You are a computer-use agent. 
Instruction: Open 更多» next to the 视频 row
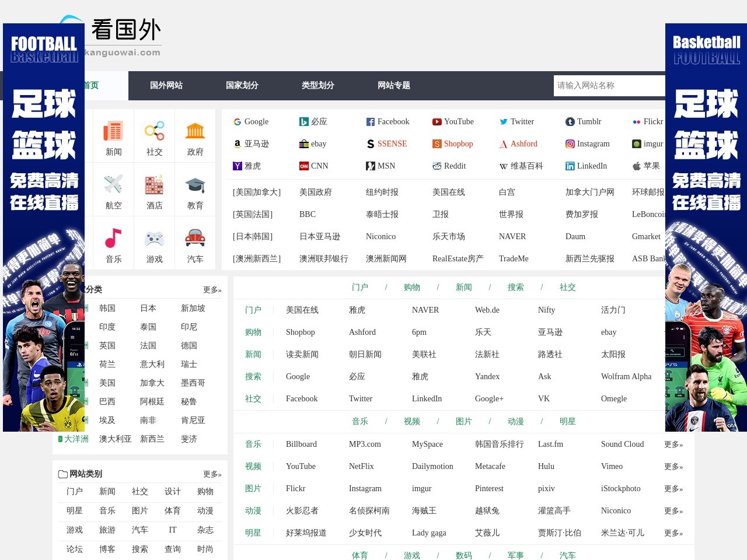tap(673, 466)
